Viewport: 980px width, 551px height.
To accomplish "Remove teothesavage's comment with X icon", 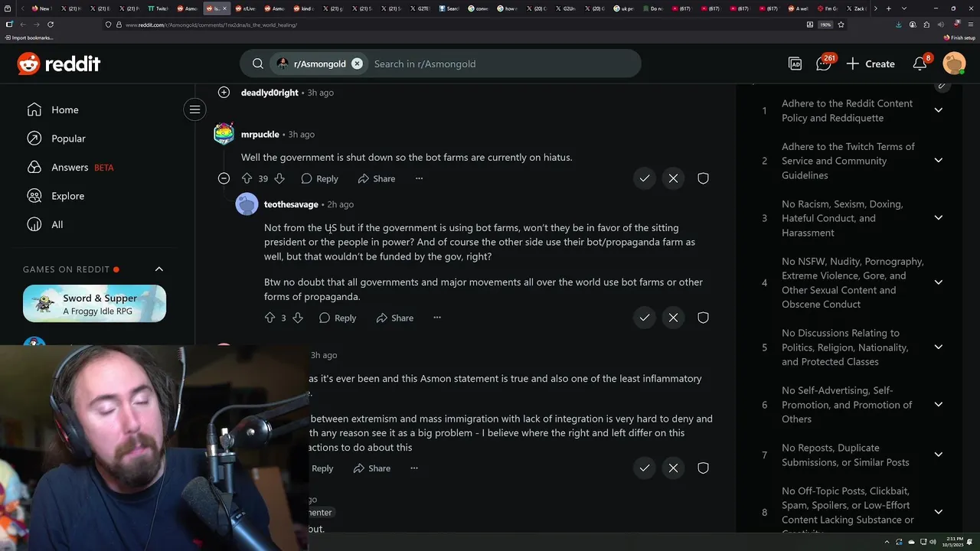I will [x=673, y=318].
